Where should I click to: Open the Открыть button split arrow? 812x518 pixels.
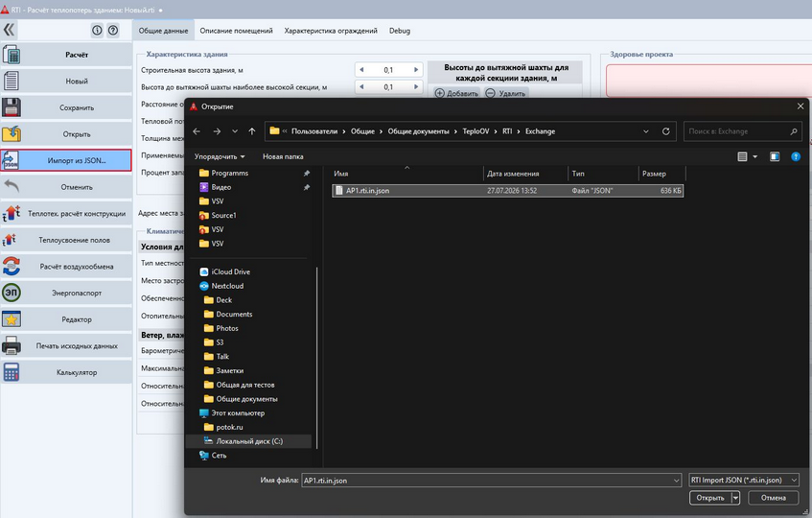[735, 498]
